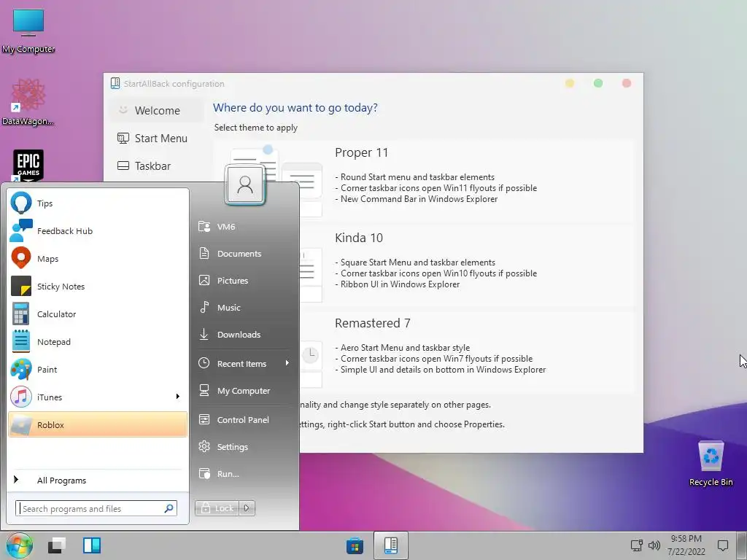Click the StartAllBack title bar icon
This screenshot has height=560, width=747.
click(115, 83)
